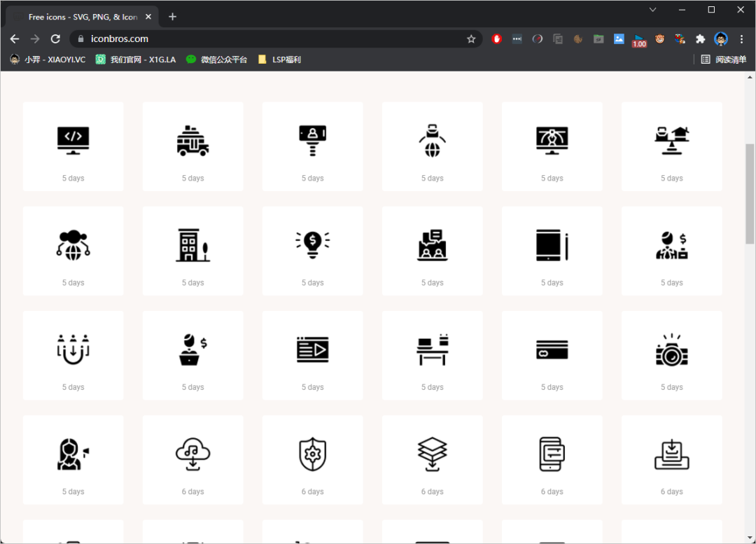
Task: Reload the iconbros.com page
Action: click(55, 39)
